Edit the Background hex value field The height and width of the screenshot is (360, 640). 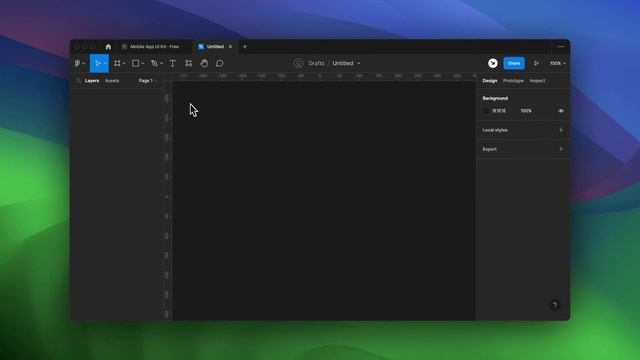499,111
